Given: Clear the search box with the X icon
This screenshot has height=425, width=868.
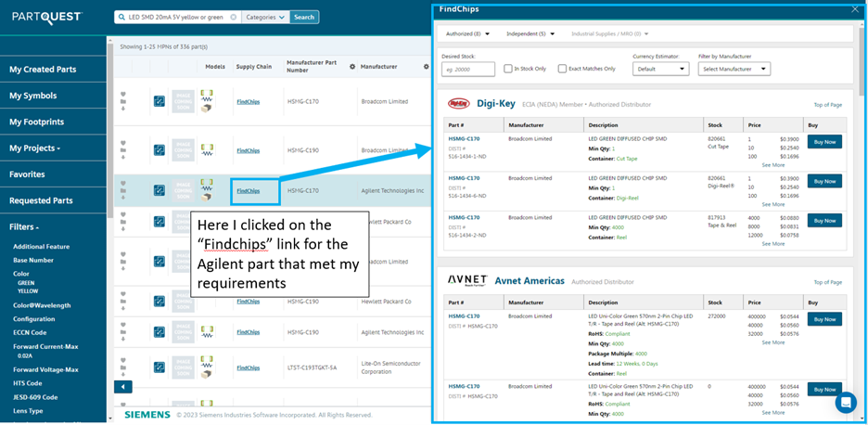Looking at the screenshot, I should point(233,18).
